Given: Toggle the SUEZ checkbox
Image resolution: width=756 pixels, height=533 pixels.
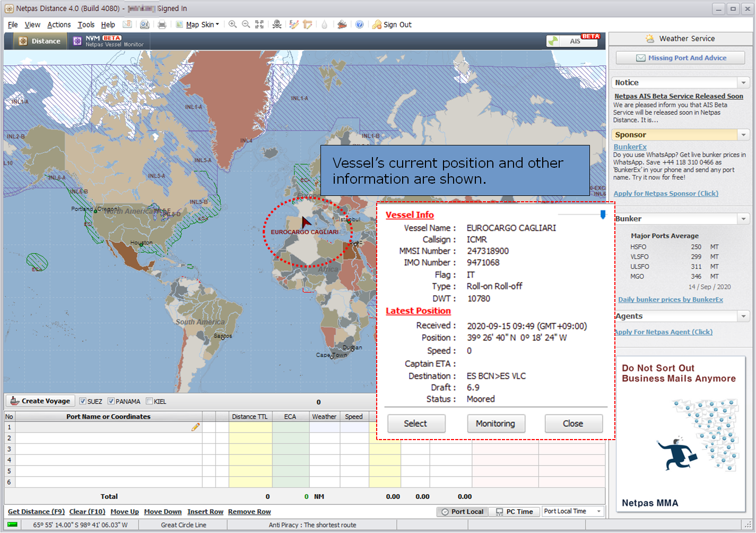Looking at the screenshot, I should (83, 401).
